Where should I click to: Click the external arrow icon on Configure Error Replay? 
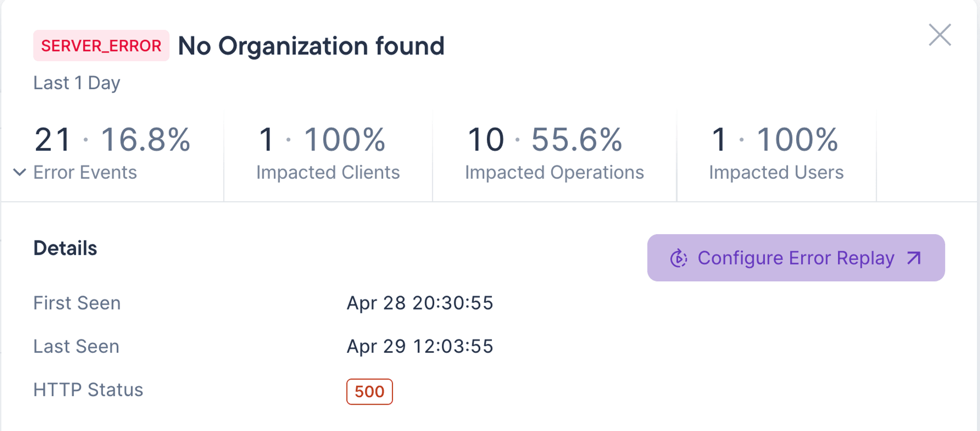(914, 258)
